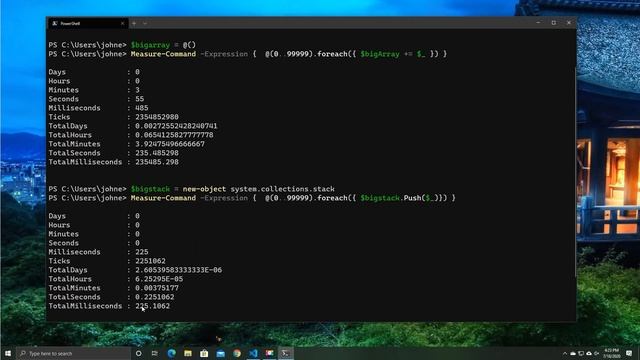This screenshot has width=640, height=360.
Task: Click the Ticks value '2251062'
Action: tap(150, 261)
